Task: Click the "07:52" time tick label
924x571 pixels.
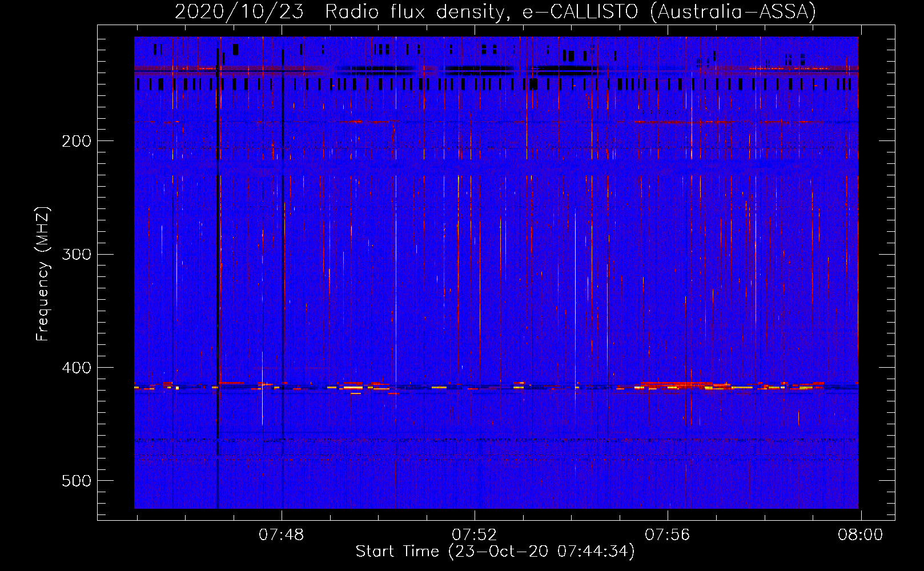Action: pyautogui.click(x=475, y=535)
